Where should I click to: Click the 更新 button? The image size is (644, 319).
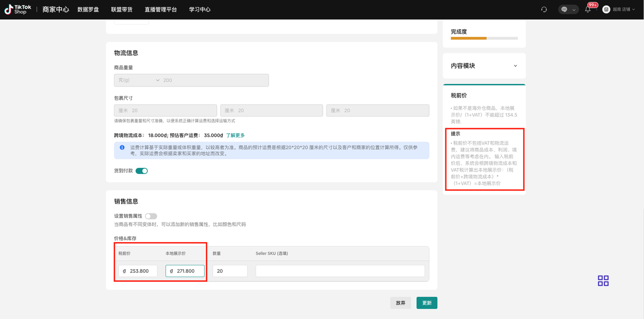427,303
